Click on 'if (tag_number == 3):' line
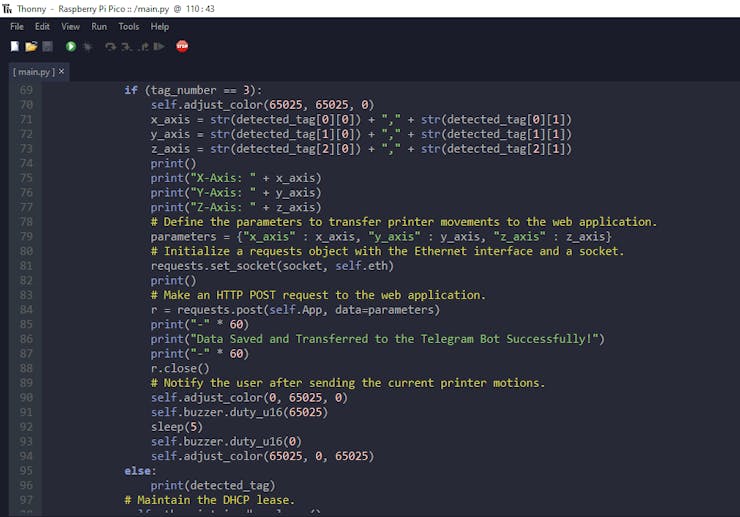Screen dimensions: 740x517 pyautogui.click(x=193, y=90)
